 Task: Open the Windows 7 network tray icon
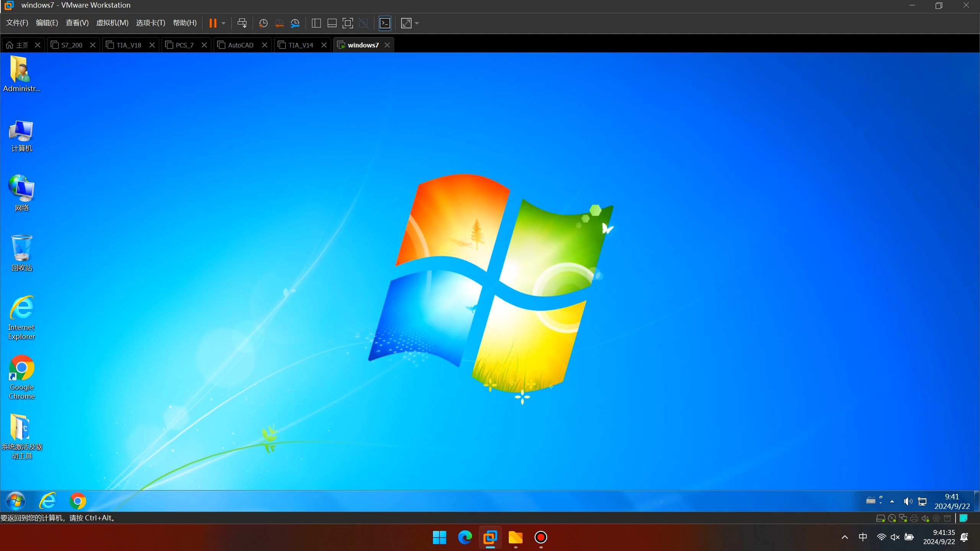point(923,501)
